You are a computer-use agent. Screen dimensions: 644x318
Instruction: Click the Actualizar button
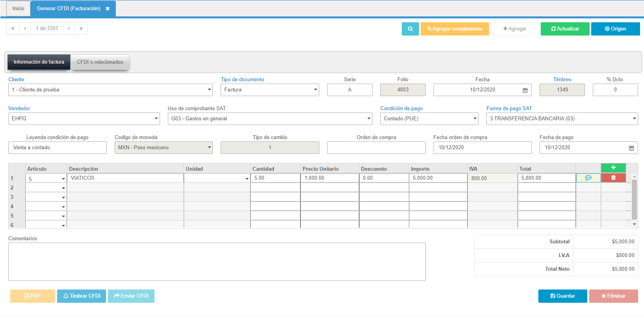pos(565,29)
